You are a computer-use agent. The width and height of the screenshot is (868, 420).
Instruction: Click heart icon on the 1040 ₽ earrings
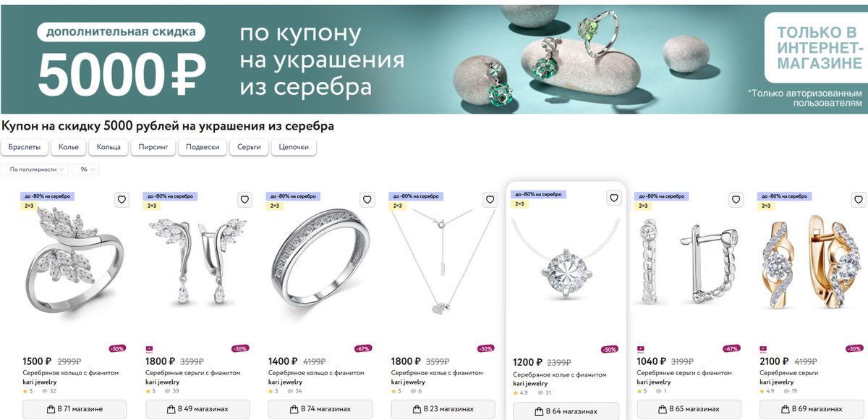point(736,199)
